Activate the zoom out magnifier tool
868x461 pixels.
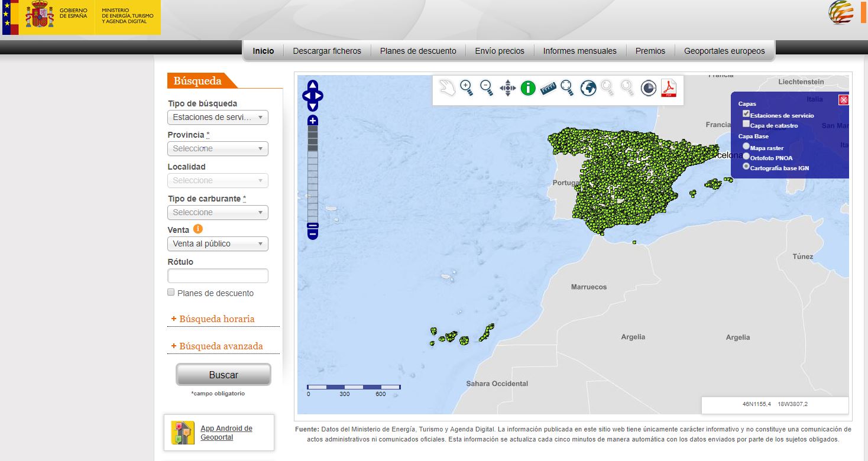pos(487,88)
